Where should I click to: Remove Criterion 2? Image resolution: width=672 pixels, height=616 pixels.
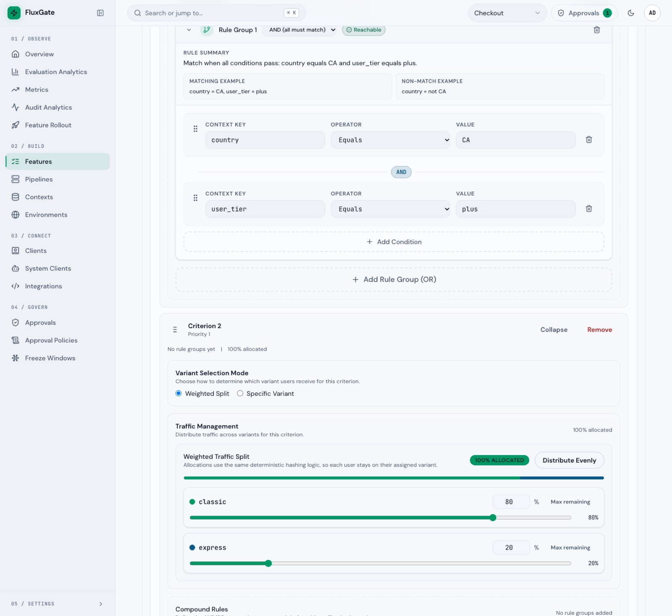(x=599, y=330)
